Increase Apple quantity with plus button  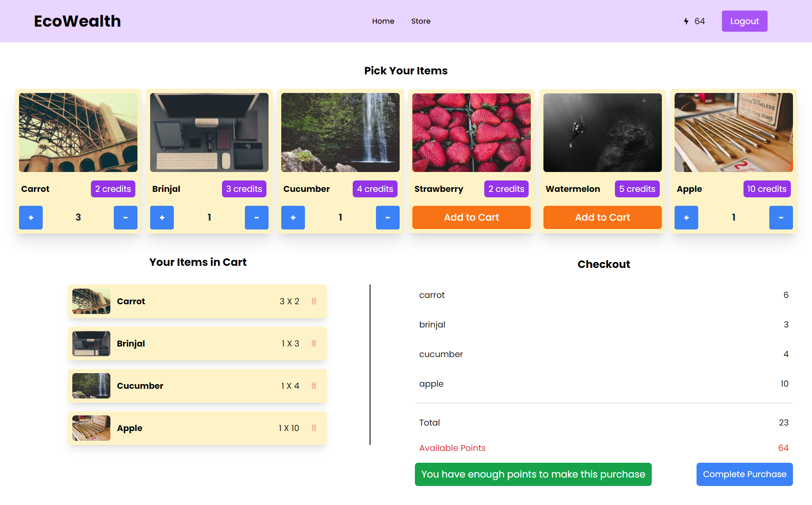point(686,218)
